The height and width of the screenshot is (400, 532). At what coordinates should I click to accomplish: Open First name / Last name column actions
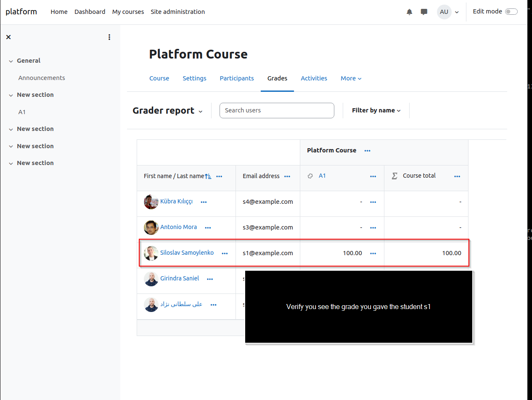click(219, 176)
